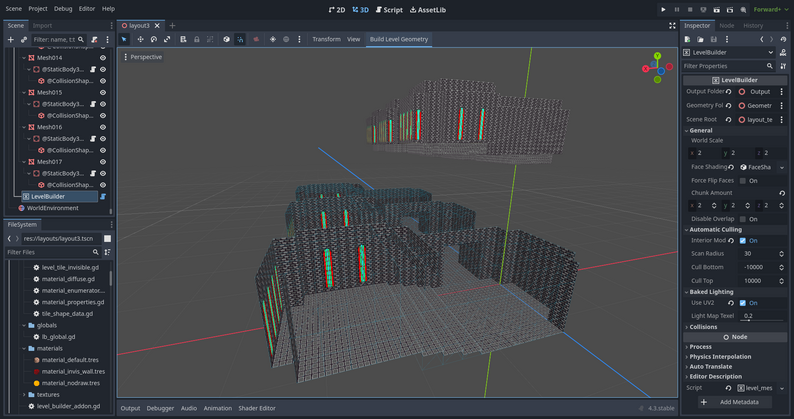
Task: Switch to the Import tab
Action: click(x=43, y=25)
